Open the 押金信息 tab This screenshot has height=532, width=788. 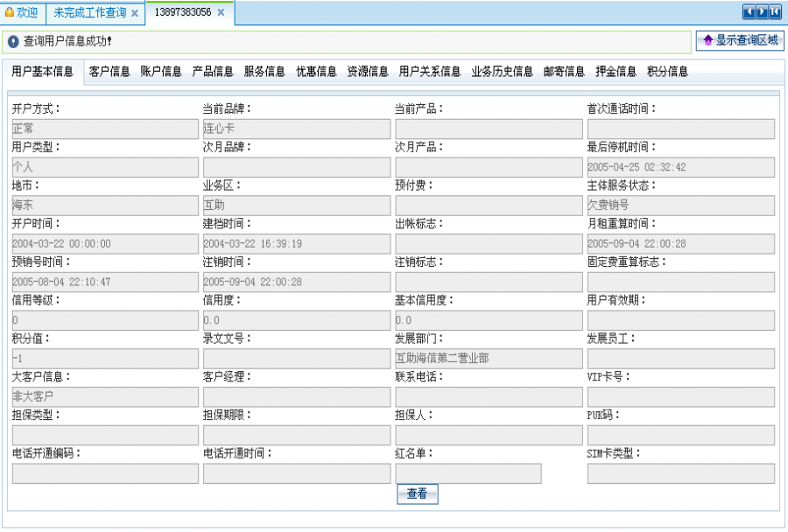tap(616, 72)
